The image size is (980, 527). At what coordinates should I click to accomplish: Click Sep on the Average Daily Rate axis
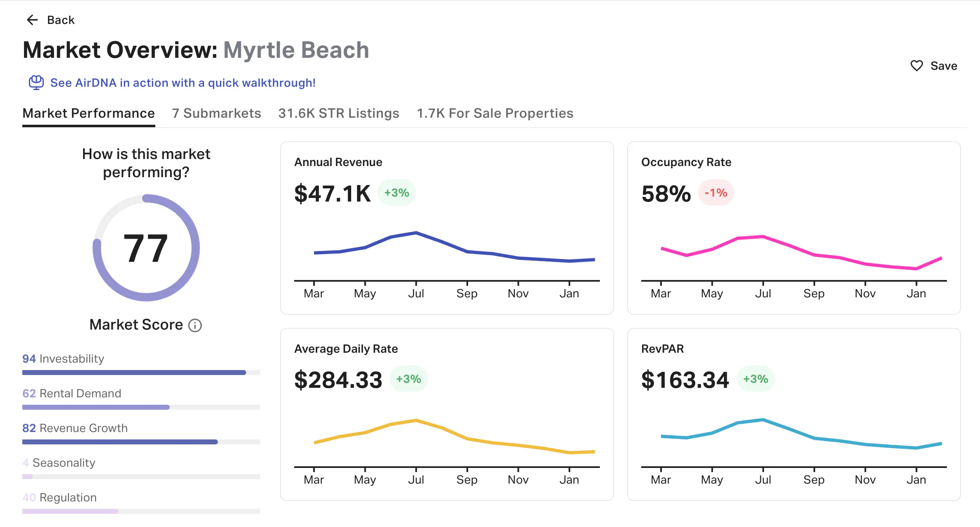pos(467,480)
